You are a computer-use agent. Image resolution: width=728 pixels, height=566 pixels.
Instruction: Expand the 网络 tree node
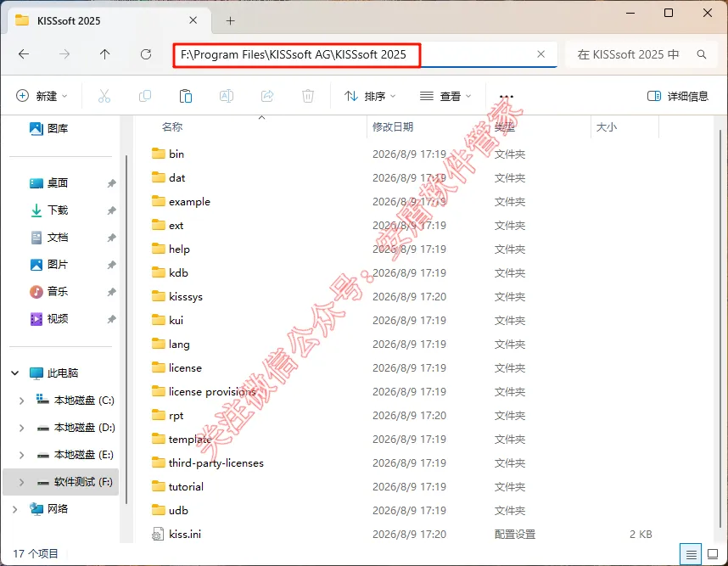[15, 509]
